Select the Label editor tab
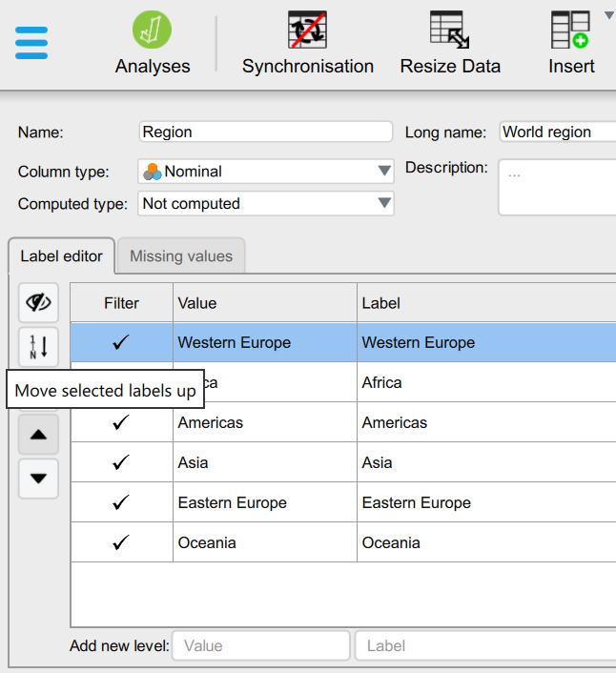 62,256
